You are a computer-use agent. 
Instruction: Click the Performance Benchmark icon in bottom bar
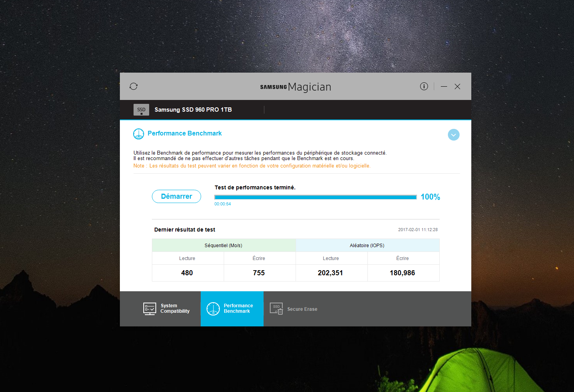[x=213, y=309]
